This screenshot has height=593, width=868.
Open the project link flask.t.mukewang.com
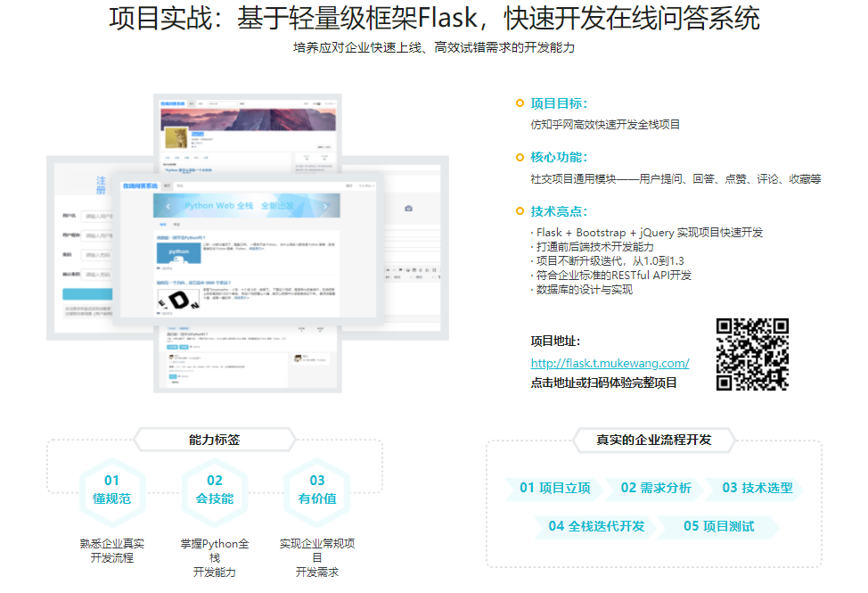tap(610, 363)
